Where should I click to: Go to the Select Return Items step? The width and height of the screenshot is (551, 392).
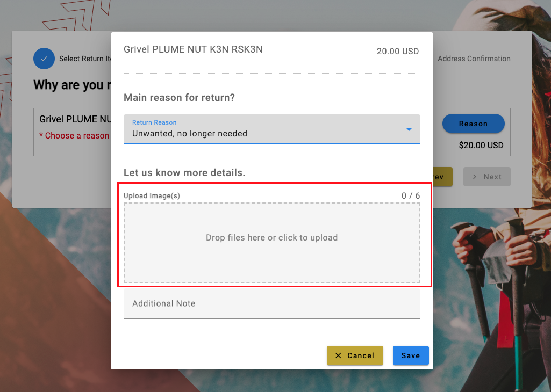85,59
